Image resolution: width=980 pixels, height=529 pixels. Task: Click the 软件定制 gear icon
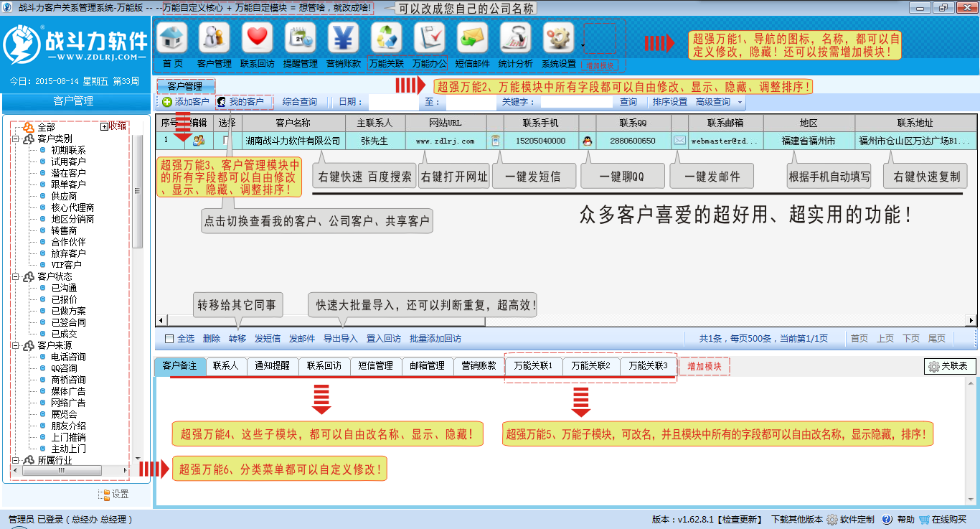click(x=832, y=520)
